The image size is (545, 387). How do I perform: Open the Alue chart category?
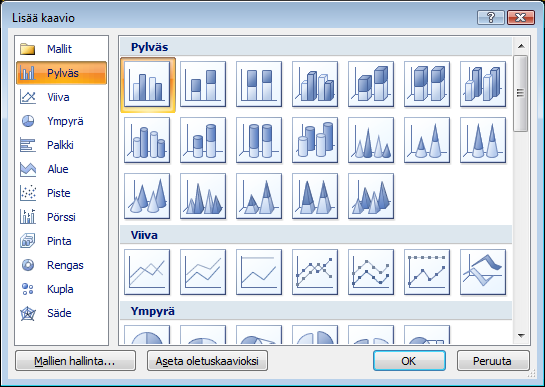click(62, 169)
